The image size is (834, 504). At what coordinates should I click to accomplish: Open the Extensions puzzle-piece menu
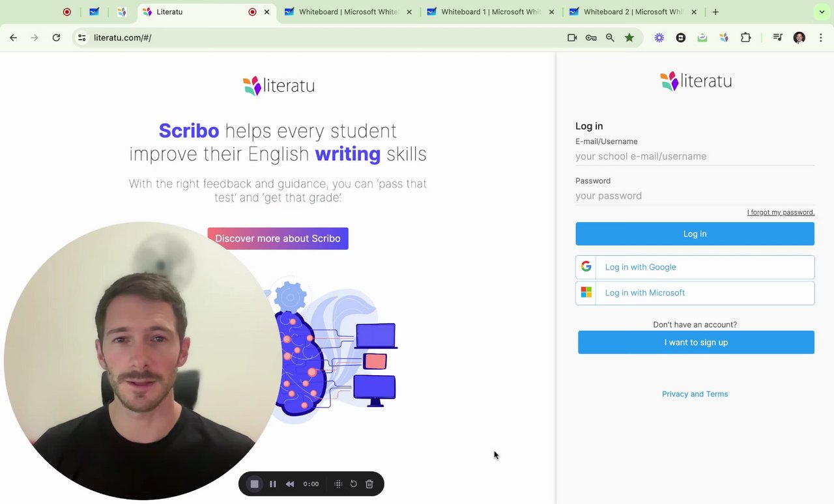(746, 38)
